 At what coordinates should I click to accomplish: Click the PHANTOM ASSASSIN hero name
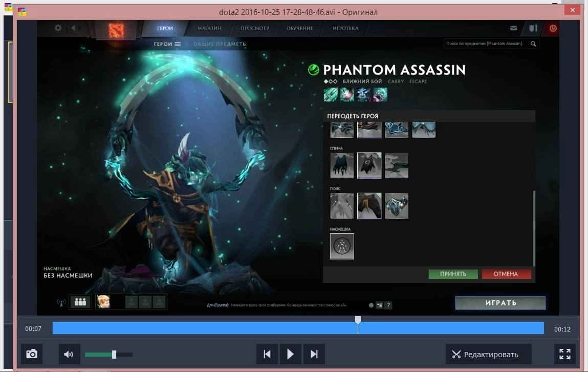[394, 70]
